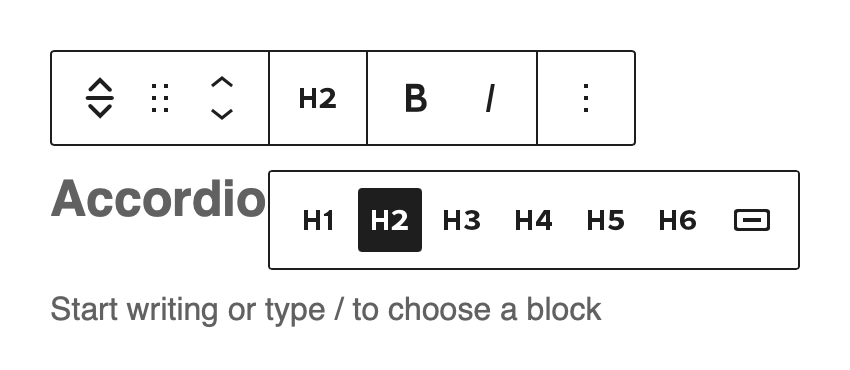Viewport: 850px width, 370px height.
Task: Select the paragraph level icon after H6
Action: point(751,220)
